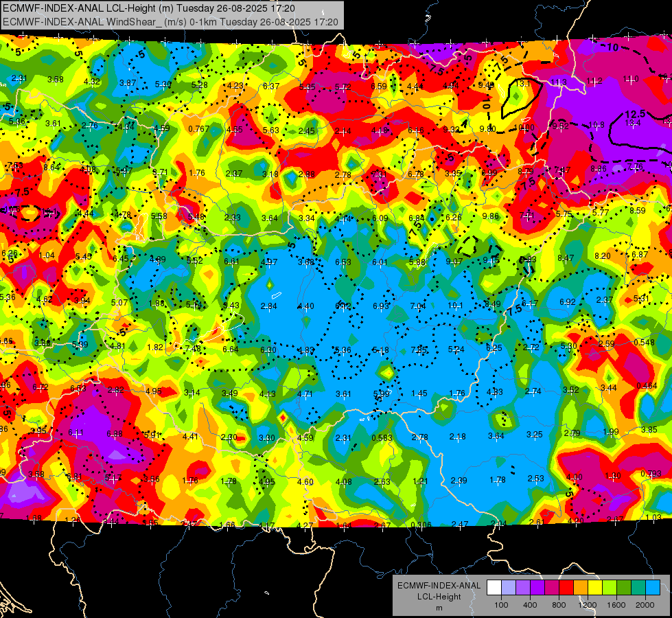
Task: Click the legend tick label 800
Action: pyautogui.click(x=559, y=605)
